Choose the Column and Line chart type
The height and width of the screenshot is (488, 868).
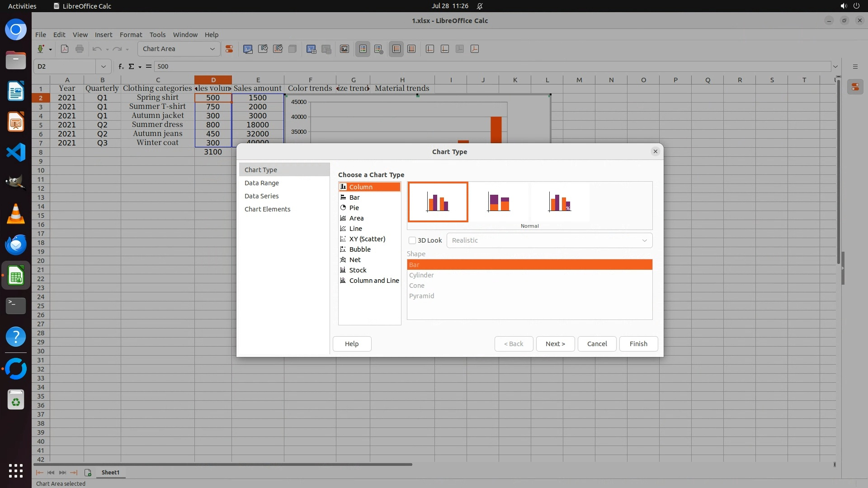[x=374, y=281]
